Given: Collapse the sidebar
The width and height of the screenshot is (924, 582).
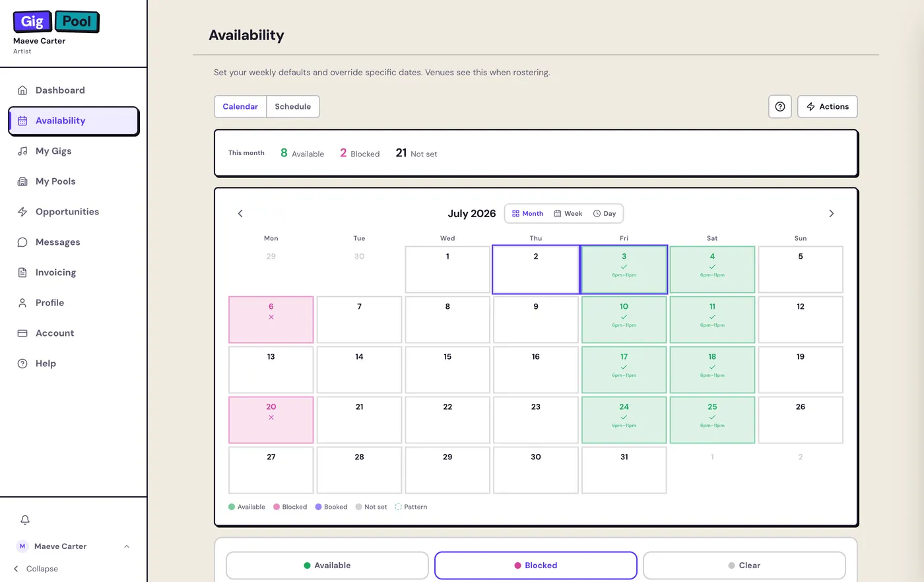Looking at the screenshot, I should pos(36,569).
